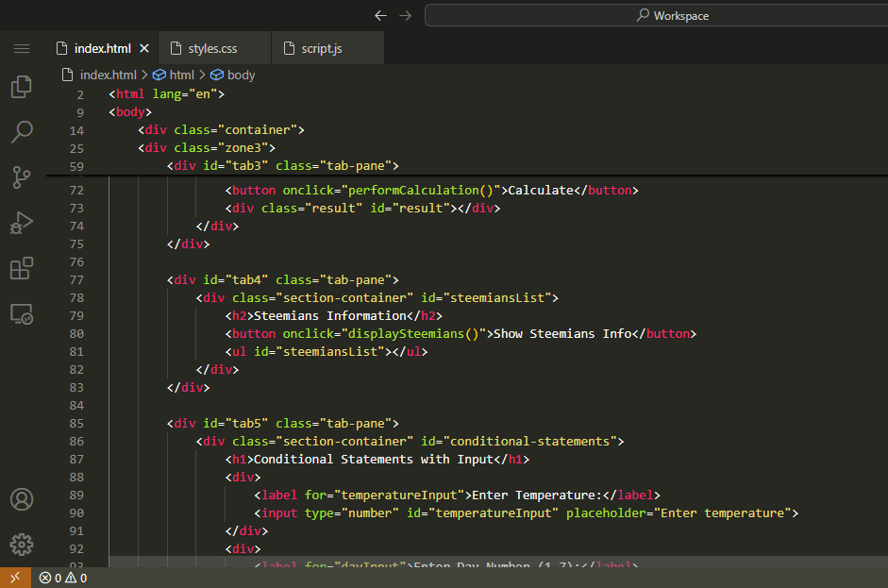Open the Run and Debug view

[x=22, y=223]
